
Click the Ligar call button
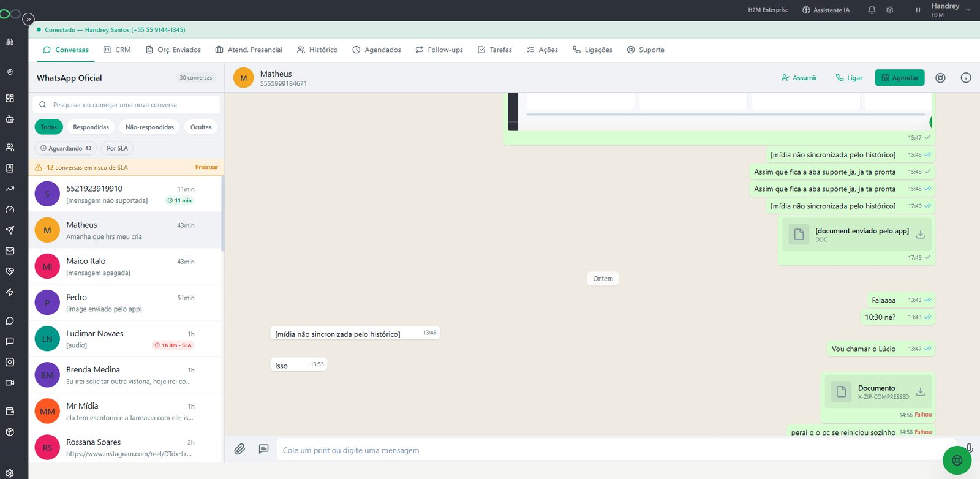(x=849, y=78)
